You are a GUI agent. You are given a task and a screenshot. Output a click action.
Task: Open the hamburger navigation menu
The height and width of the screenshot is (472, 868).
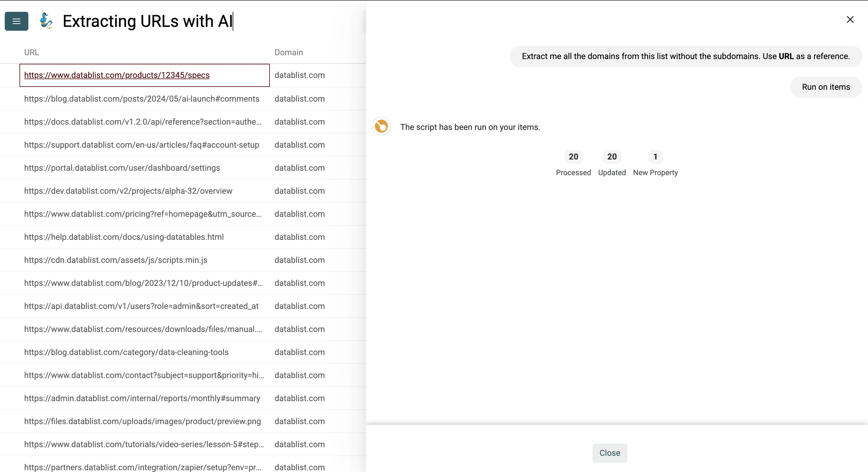point(16,21)
